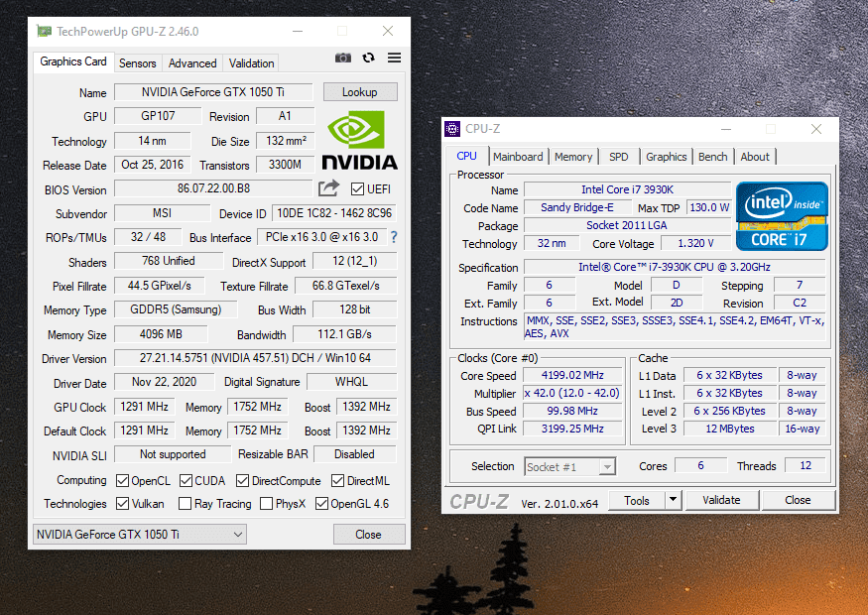Click the Bus Interface question mark
This screenshot has width=868, height=615.
(x=394, y=237)
